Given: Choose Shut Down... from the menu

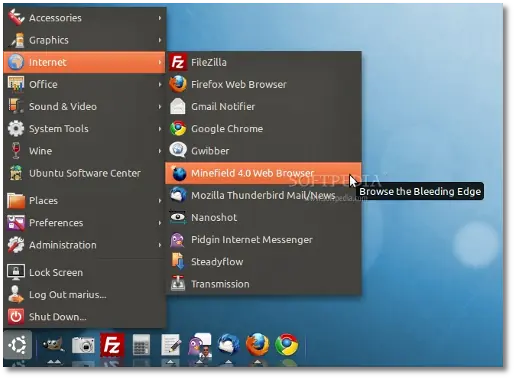Looking at the screenshot, I should 84,317.
